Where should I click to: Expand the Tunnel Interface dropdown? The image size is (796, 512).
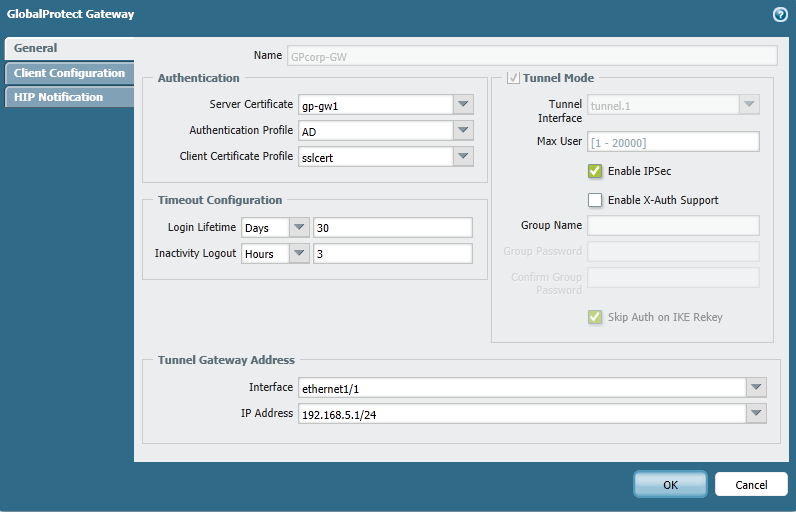749,105
